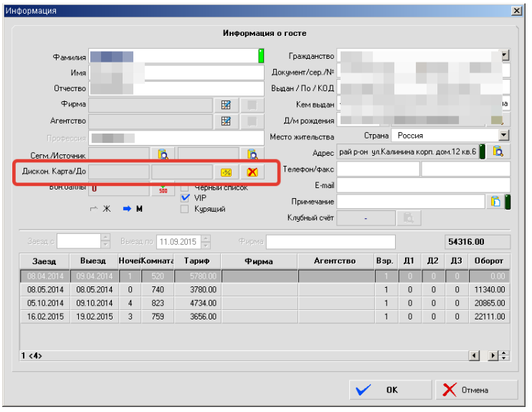Select the Ж gender option

tap(100, 209)
